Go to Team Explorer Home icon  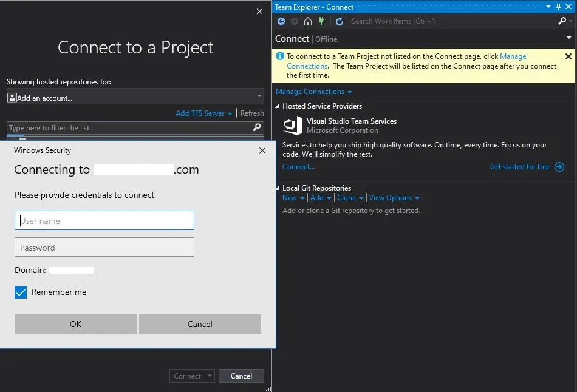click(308, 21)
